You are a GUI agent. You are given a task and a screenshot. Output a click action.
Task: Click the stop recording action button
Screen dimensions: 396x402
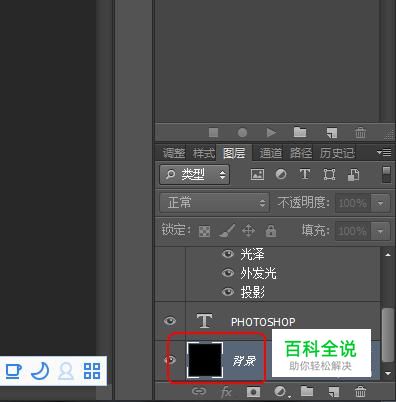[213, 133]
